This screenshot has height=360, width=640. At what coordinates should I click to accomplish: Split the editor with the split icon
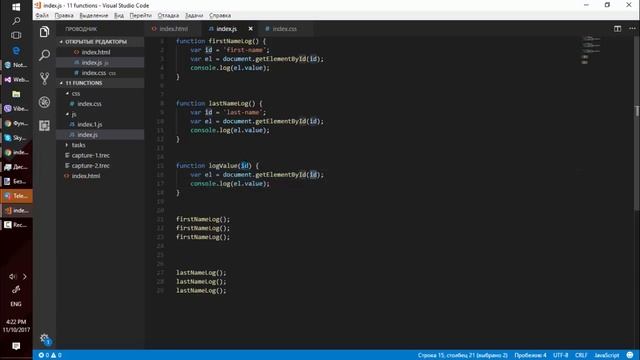tap(617, 29)
